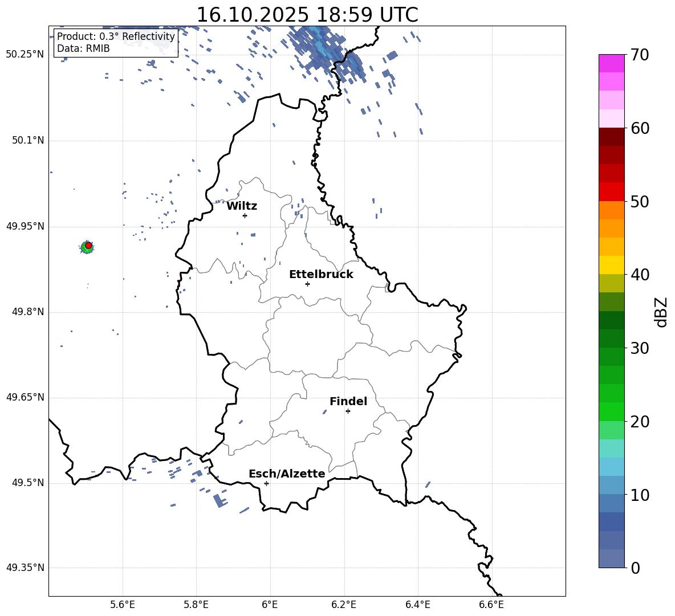Screen dimensions: 675x616
Task: Click the orange swatch just below 50
Action: coord(611,210)
